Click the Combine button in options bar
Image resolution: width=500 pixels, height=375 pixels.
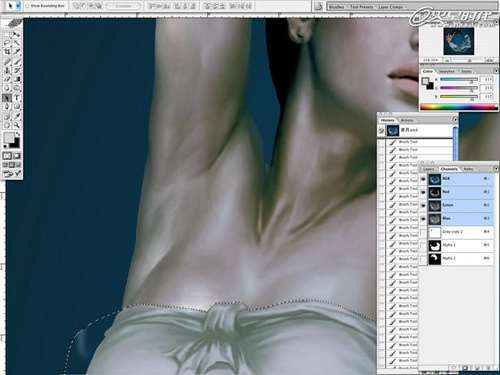124,6
